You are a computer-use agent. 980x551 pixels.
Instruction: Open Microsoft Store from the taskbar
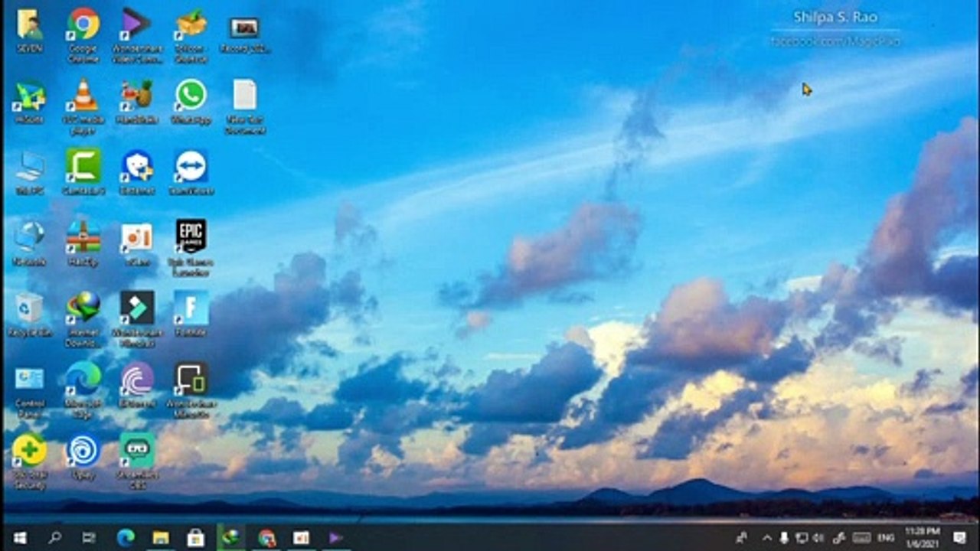196,538
